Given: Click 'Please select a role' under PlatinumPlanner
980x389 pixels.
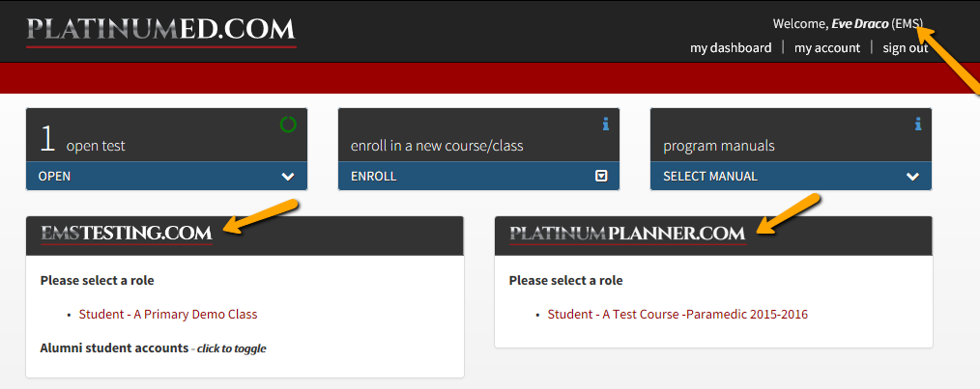Looking at the screenshot, I should click(565, 280).
